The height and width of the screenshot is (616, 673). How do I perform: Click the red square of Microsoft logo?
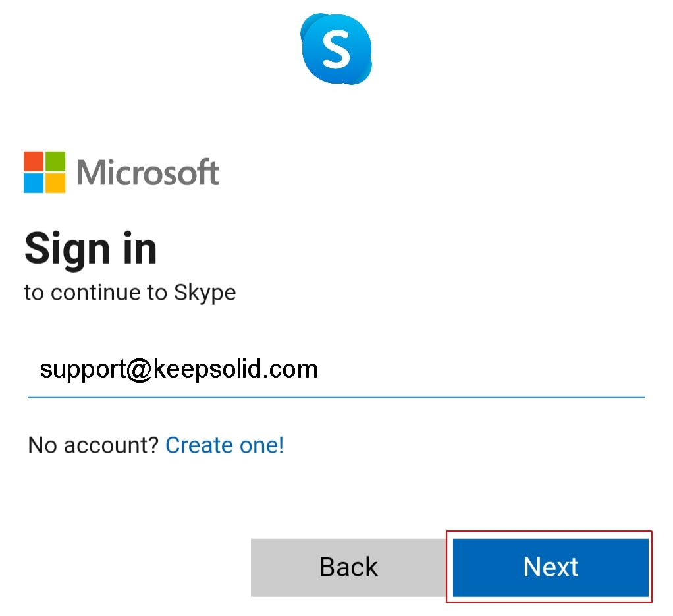point(34,161)
